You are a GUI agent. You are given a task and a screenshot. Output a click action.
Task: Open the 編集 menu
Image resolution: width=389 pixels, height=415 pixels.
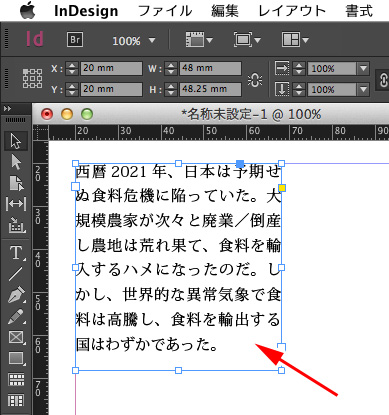coord(225,11)
